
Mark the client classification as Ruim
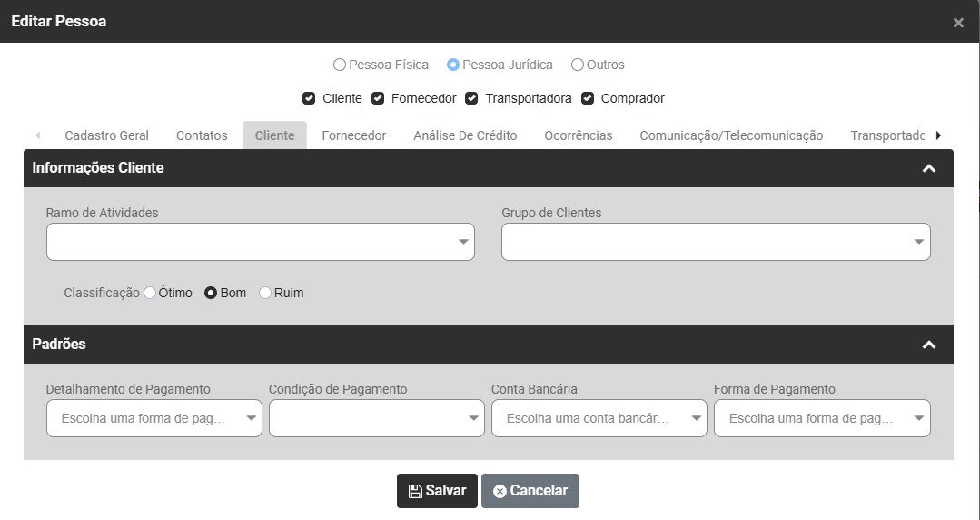click(x=265, y=293)
